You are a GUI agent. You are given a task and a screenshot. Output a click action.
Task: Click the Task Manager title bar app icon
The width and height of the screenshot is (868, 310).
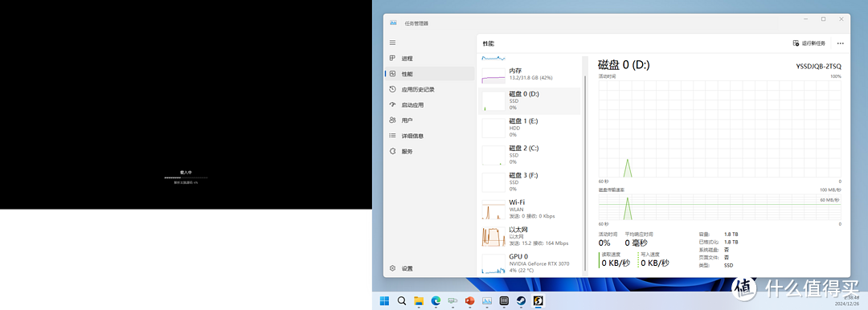coord(393,22)
